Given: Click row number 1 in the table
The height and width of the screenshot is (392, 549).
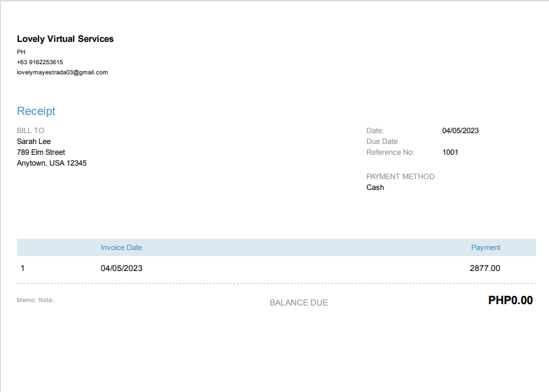Looking at the screenshot, I should pyautogui.click(x=22, y=268).
